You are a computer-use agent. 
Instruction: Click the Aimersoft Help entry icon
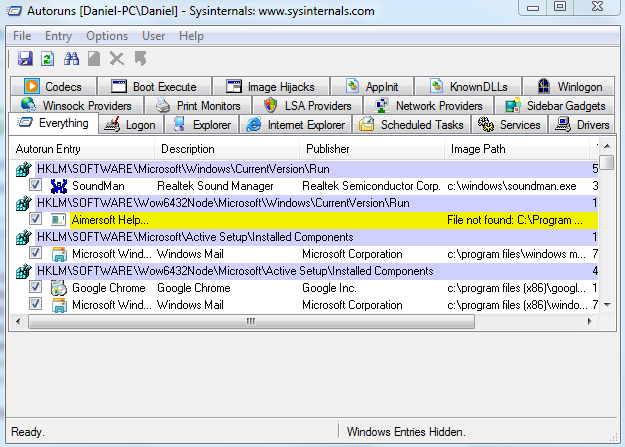coord(58,220)
